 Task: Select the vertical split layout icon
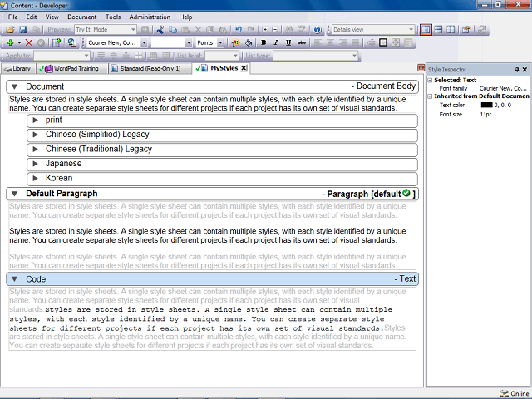click(x=451, y=30)
